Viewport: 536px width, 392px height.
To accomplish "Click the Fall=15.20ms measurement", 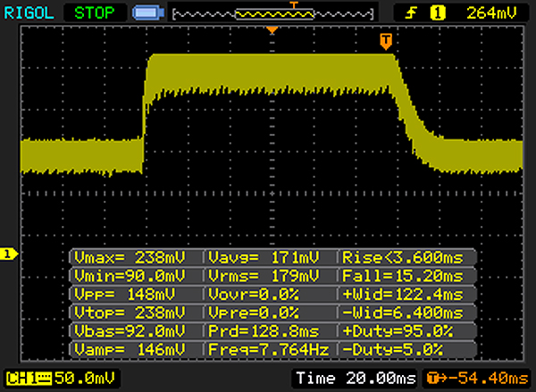I will [403, 276].
